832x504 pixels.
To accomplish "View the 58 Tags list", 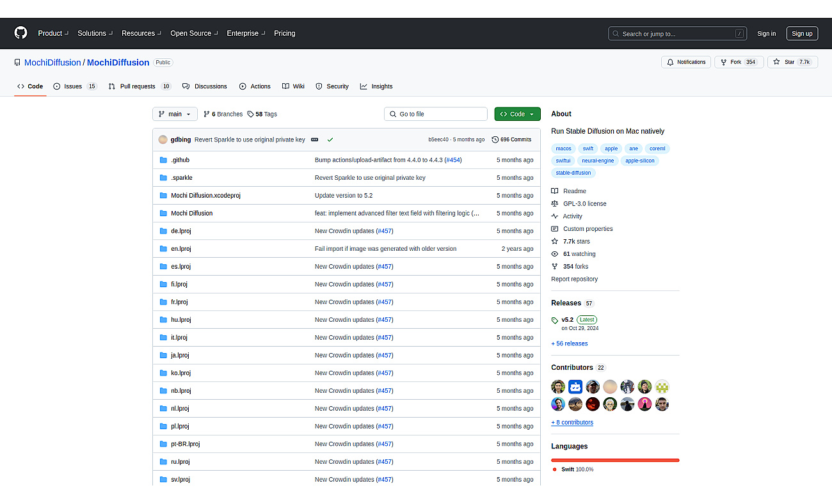I will (262, 114).
